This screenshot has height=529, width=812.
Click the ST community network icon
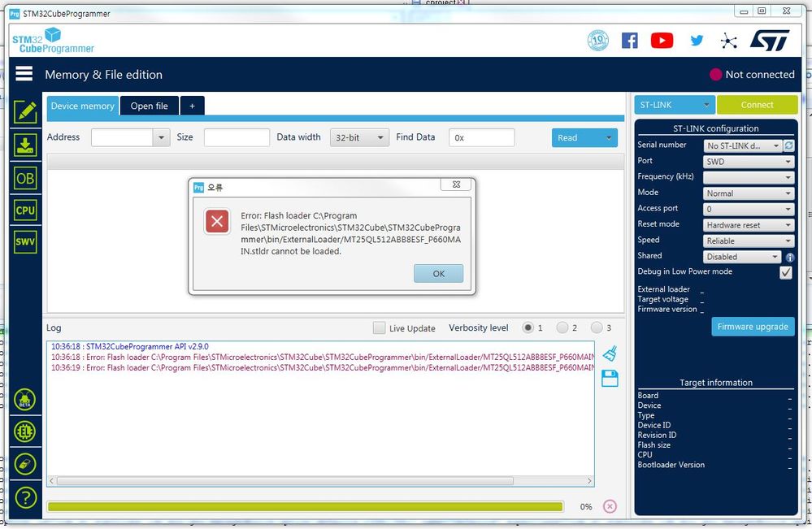(x=728, y=41)
